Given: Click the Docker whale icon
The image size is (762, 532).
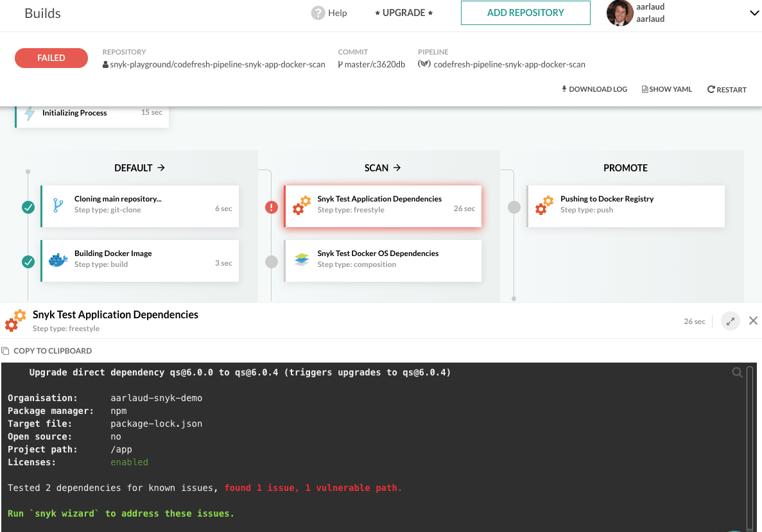Looking at the screenshot, I should [58, 260].
